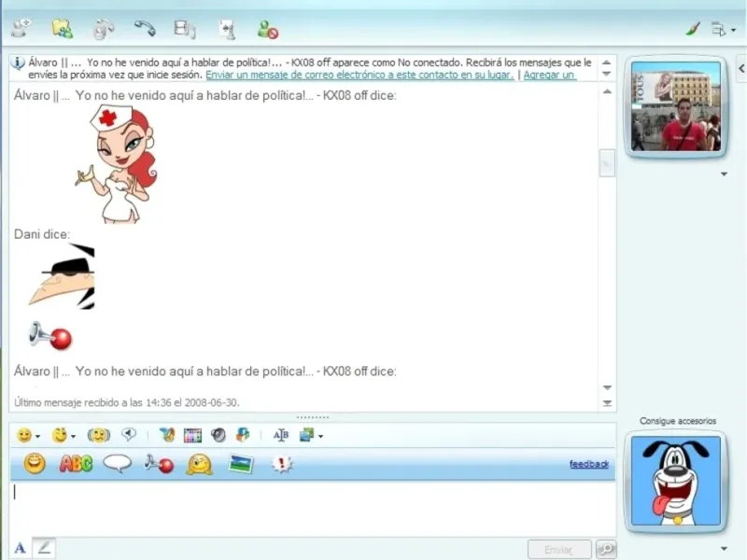Click in the message text input area

[x=313, y=508]
